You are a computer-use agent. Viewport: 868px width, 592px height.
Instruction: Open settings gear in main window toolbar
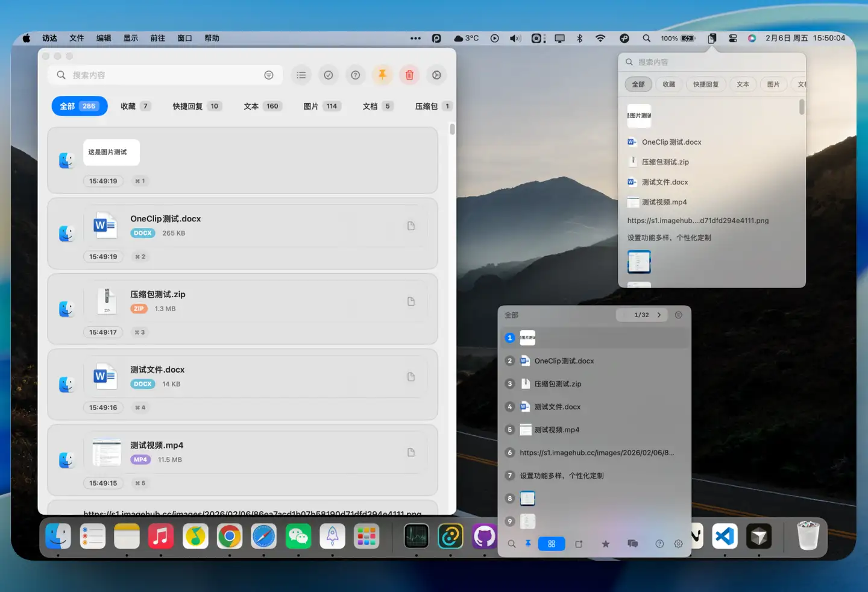click(436, 75)
